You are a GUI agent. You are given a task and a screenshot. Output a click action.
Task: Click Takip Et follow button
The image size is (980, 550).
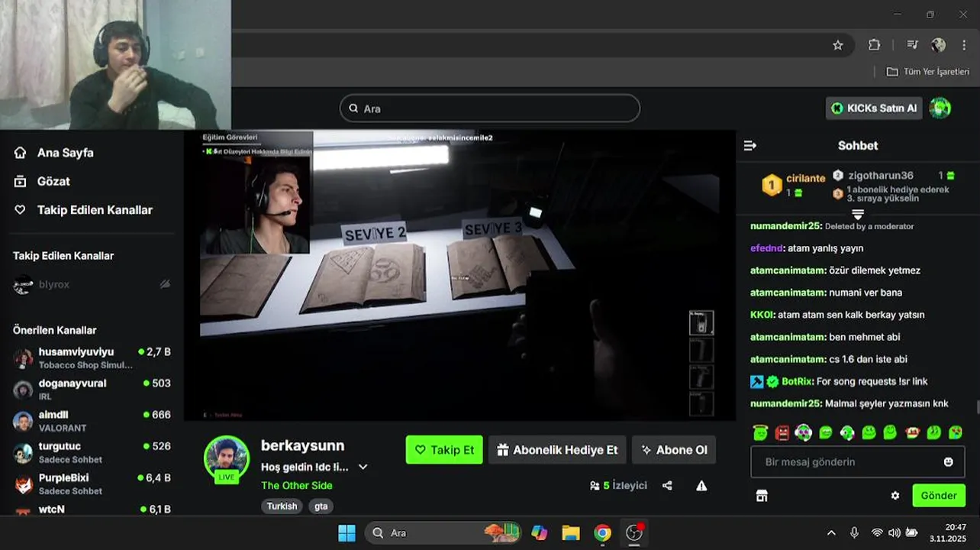(444, 450)
